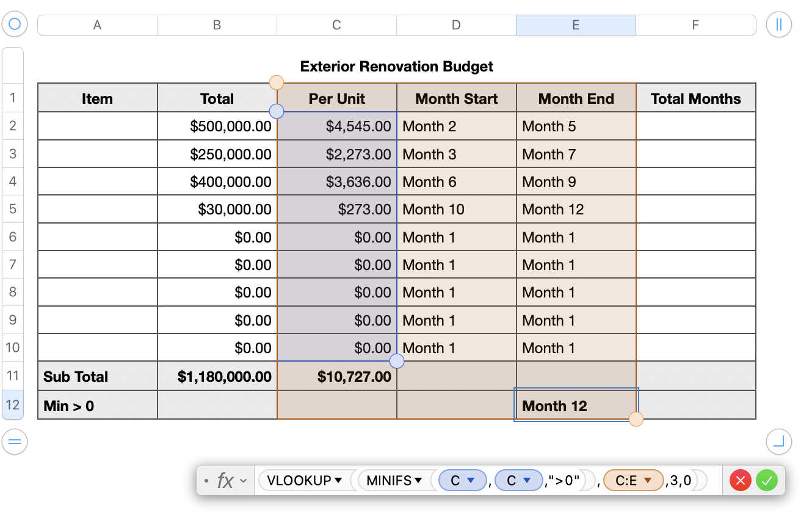Screen dimensions: 812x518
Task: Click blue selection handle above $4,545.00 cell
Action: point(277,111)
